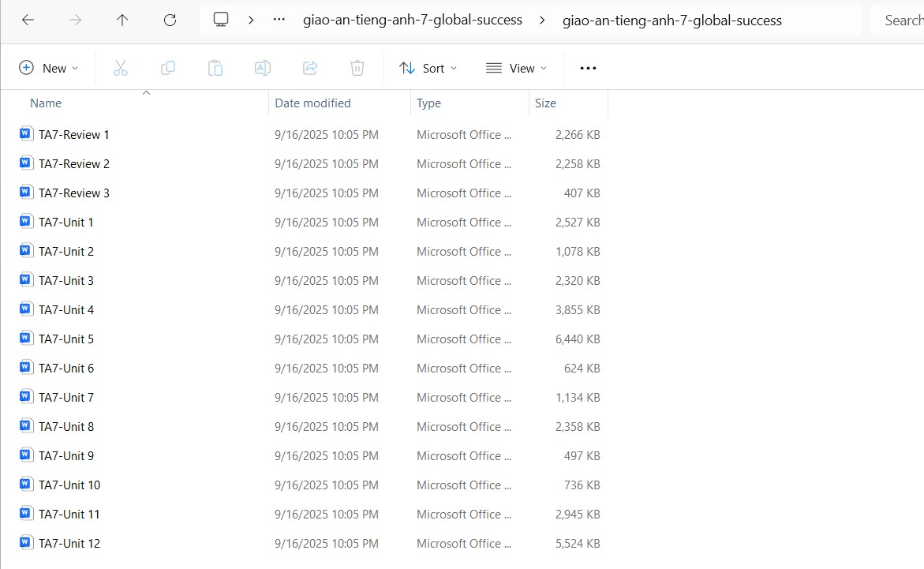Click the Copy icon in the toolbar
Viewport: 924px width, 569px height.
168,68
